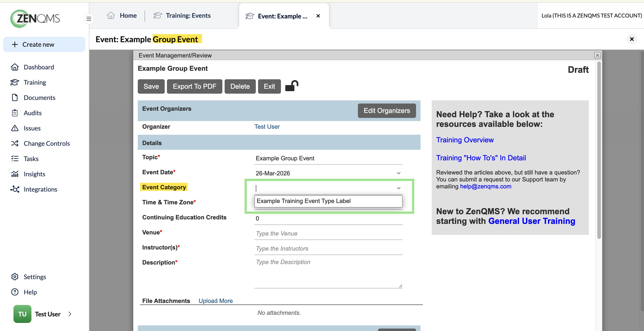Click the TU user avatar
Image resolution: width=644 pixels, height=331 pixels.
22,314
